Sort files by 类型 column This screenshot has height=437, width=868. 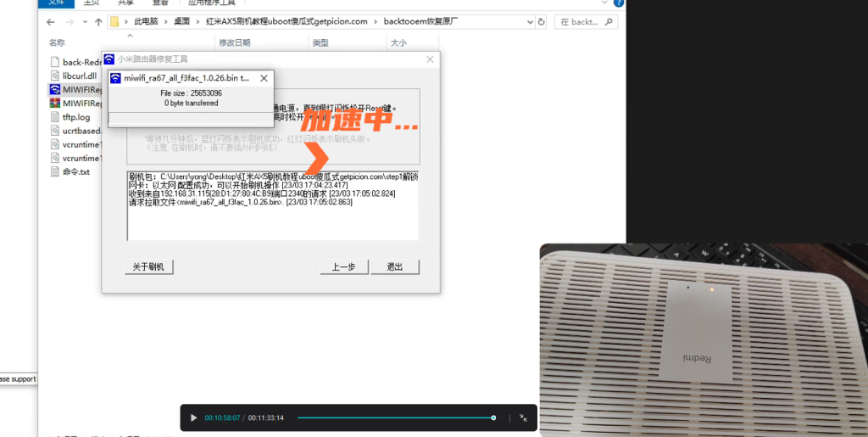(320, 42)
